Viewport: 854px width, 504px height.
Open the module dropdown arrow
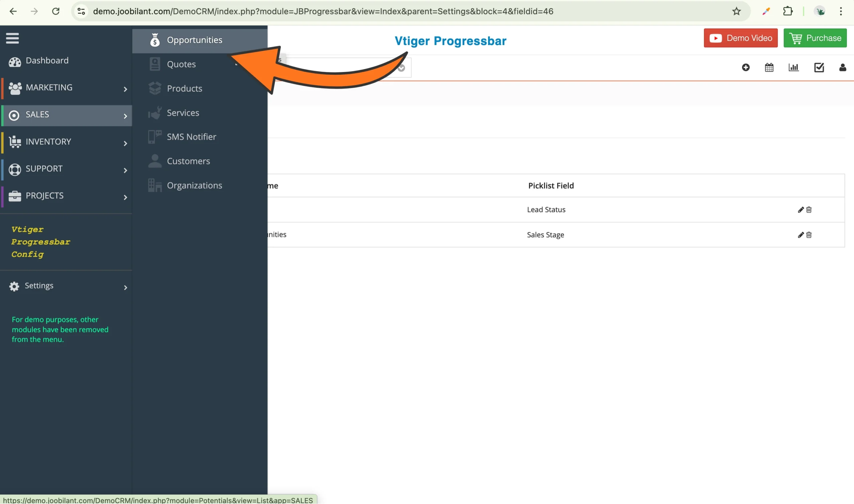(401, 68)
